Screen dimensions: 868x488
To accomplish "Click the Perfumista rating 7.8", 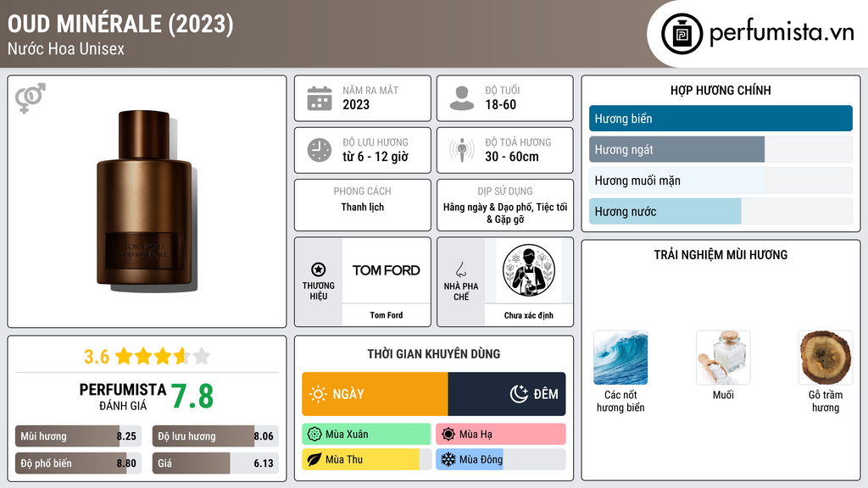I will click(x=192, y=396).
